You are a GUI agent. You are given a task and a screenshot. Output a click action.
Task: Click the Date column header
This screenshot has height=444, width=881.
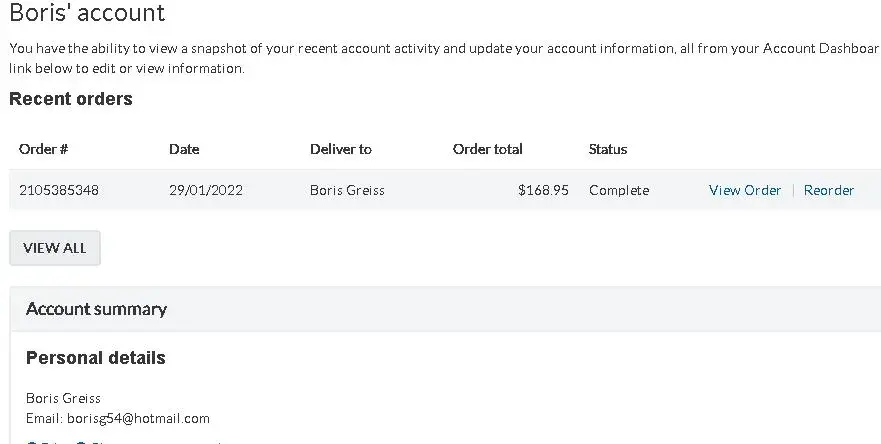coord(184,149)
